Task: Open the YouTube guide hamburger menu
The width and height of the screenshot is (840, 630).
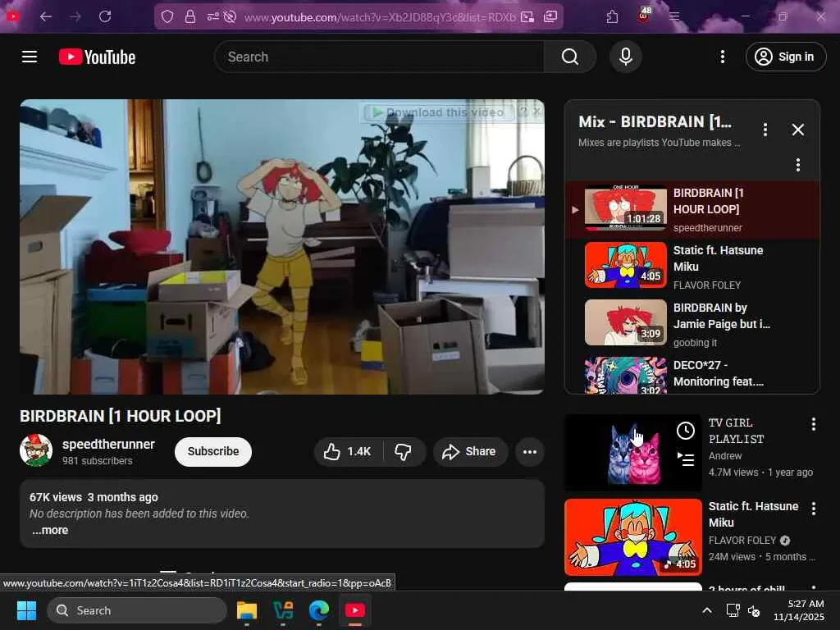Action: pos(30,57)
